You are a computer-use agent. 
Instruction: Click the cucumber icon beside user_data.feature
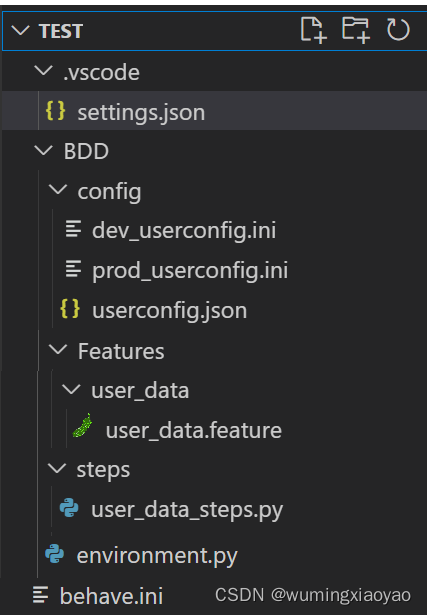coord(82,426)
